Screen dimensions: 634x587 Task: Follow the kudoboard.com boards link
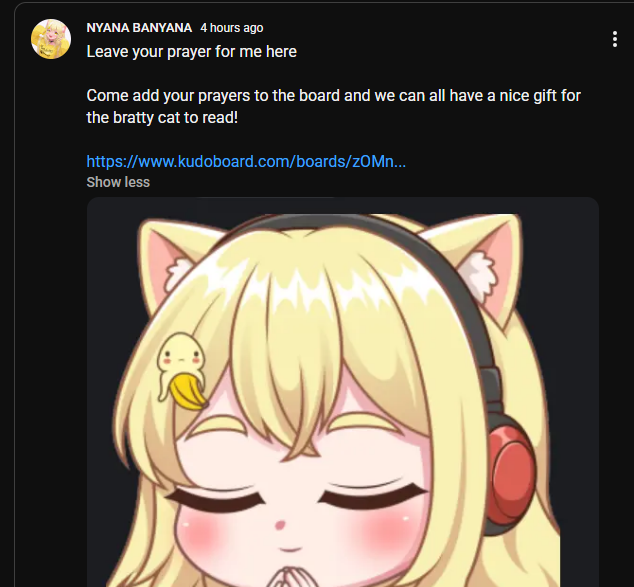(246, 161)
